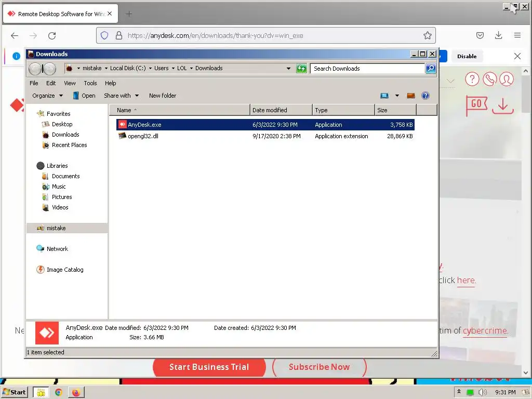
Task: Click the large AnyDesk icon in details pane
Action: pos(47,333)
